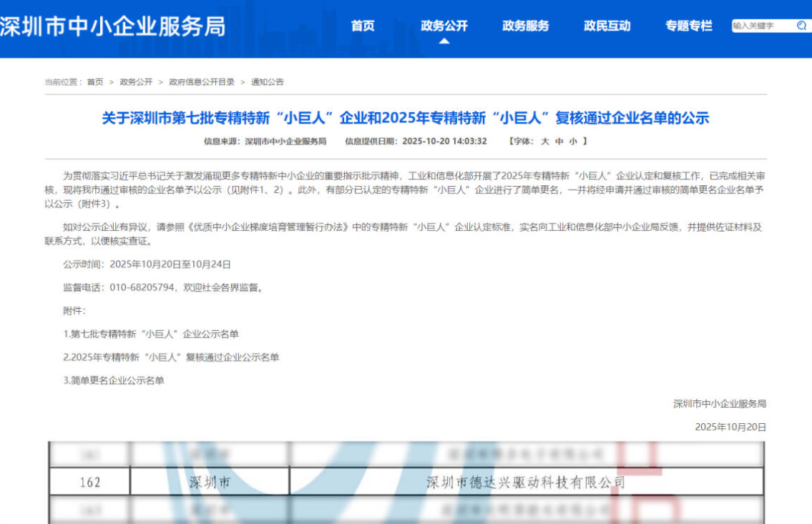Go to 通知公告 from the breadcrumb
The image size is (812, 524).
click(x=268, y=82)
